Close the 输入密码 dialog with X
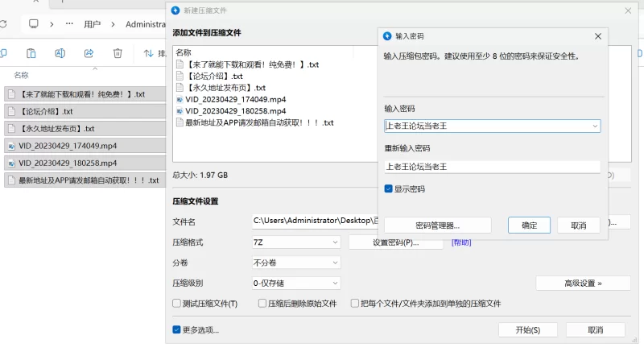Image resolution: width=644 pixels, height=360 pixels. coord(598,36)
